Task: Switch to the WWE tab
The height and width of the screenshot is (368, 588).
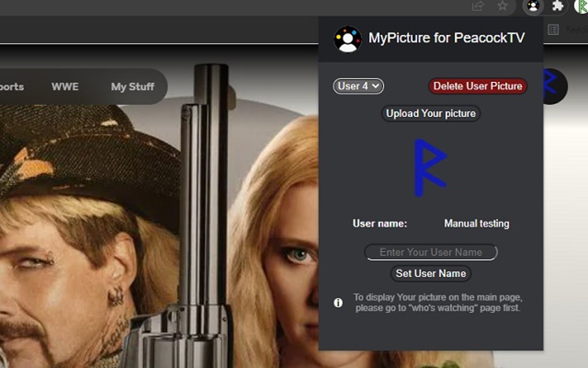Action: point(66,87)
